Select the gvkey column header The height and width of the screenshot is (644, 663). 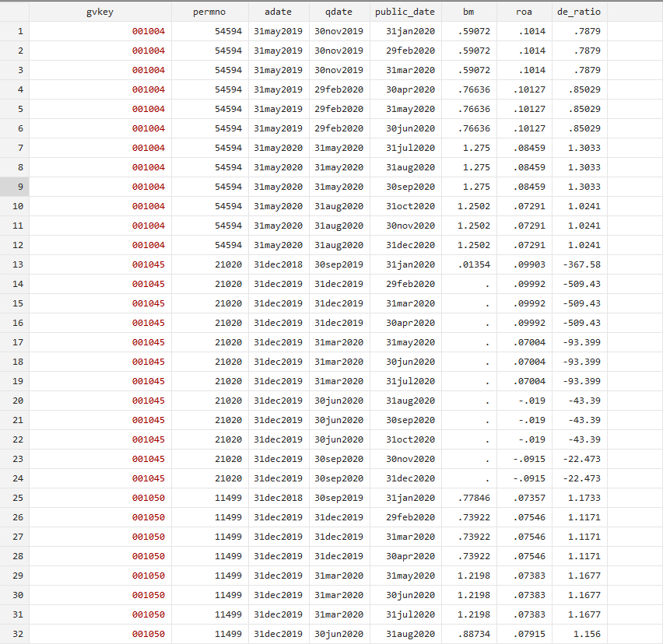(x=100, y=12)
